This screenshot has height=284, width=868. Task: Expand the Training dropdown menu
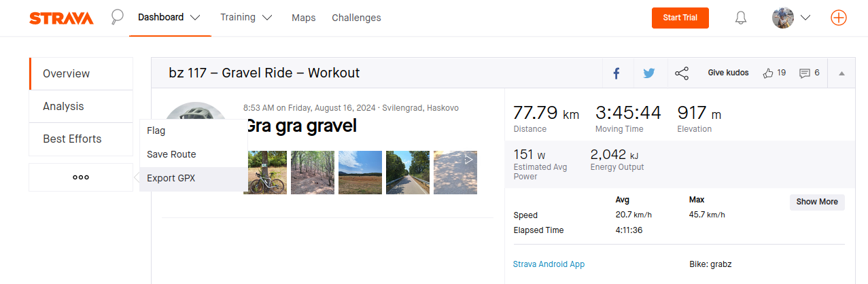tap(246, 18)
